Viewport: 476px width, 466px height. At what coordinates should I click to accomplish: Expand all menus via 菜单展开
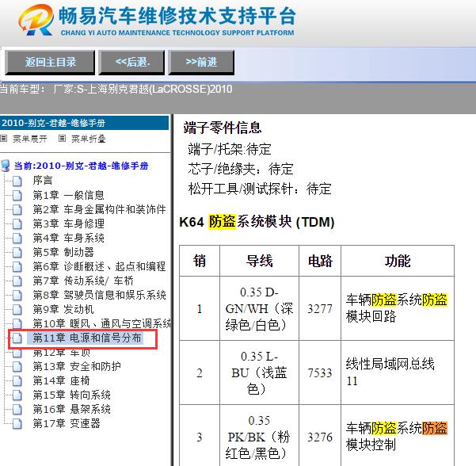tap(30, 139)
